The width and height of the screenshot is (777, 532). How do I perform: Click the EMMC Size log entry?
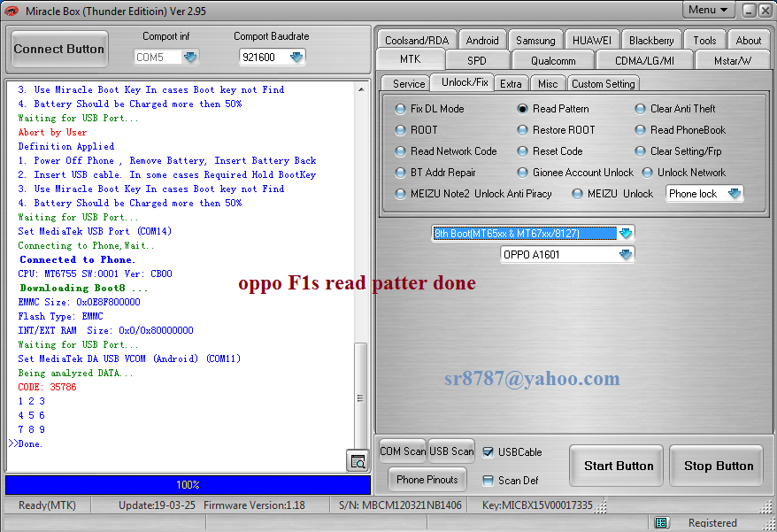click(80, 302)
